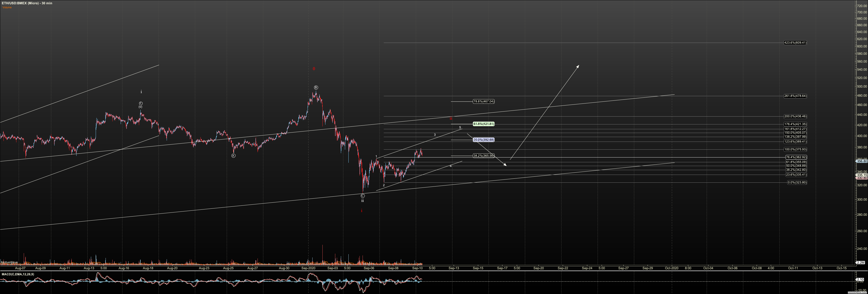Click the 240.00 price axis label
This screenshot has height=294, width=868.
[862, 249]
